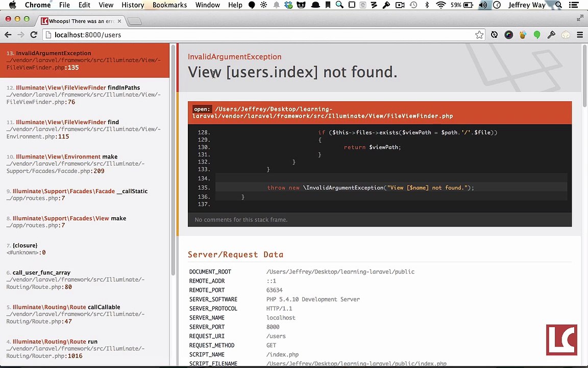Go back with the browser back arrow
Viewport: 588px width, 368px height.
(x=8, y=35)
